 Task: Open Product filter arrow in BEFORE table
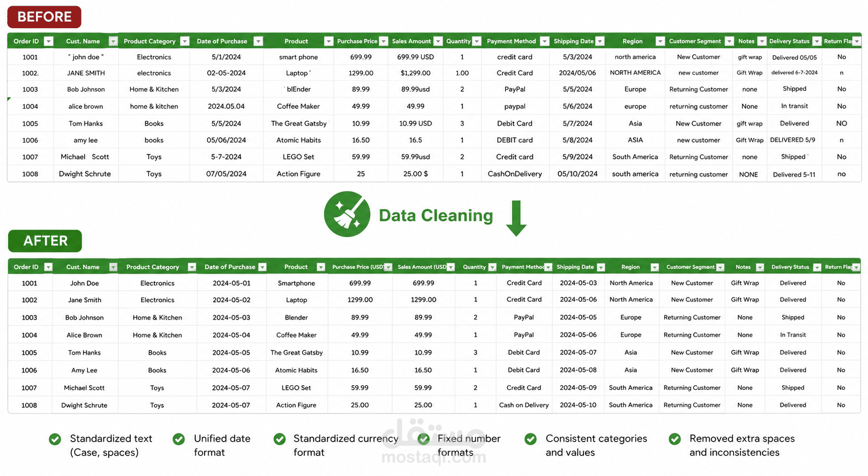click(x=329, y=41)
